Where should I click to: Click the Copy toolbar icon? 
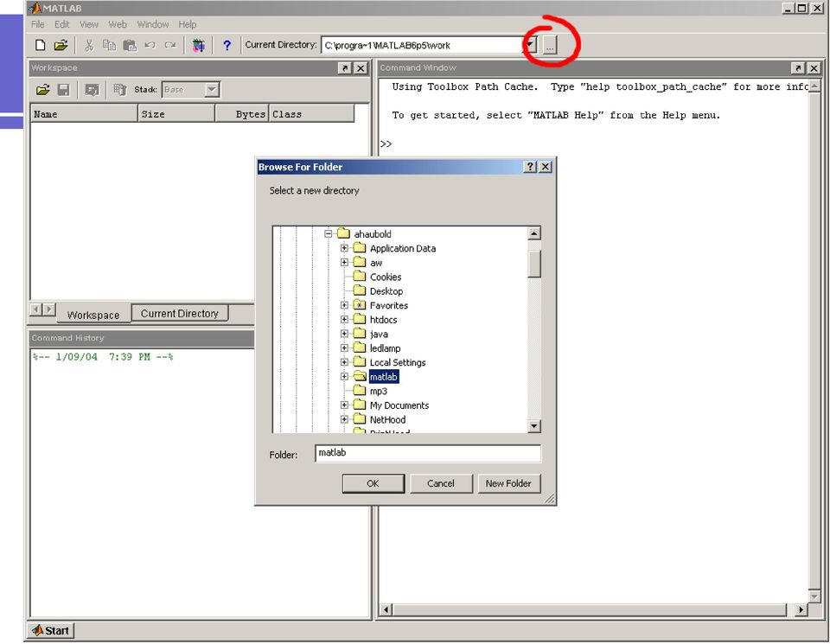pyautogui.click(x=109, y=46)
